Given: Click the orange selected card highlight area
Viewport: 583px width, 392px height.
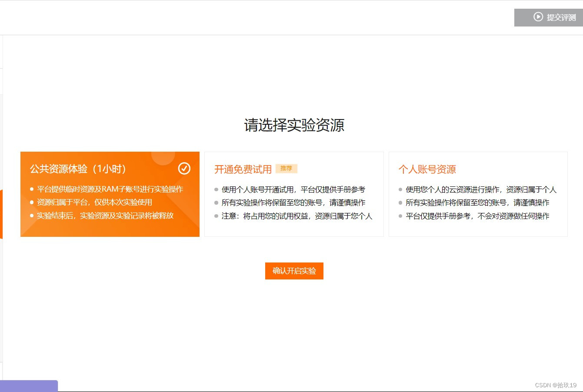Looking at the screenshot, I should (x=110, y=194).
